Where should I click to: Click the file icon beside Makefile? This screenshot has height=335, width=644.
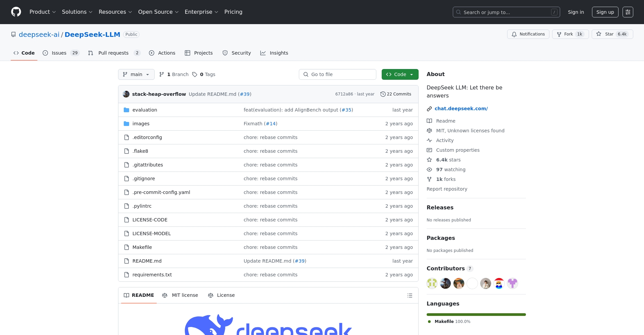126,247
